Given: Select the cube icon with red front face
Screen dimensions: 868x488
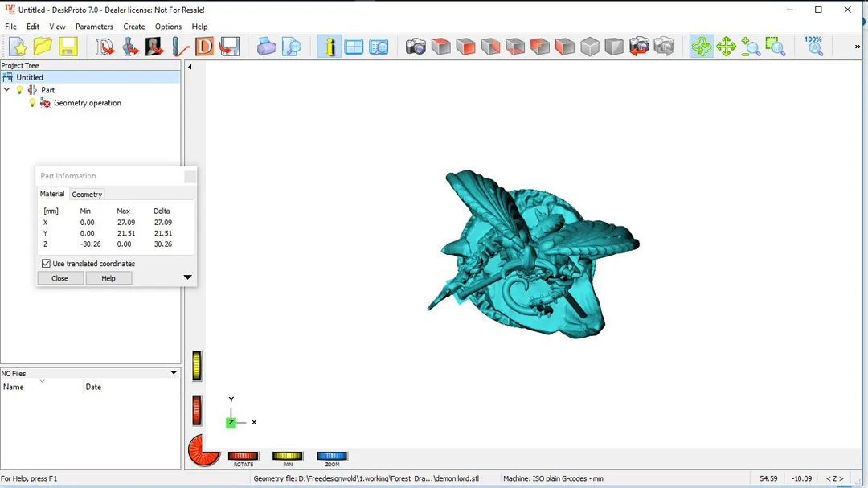Looking at the screenshot, I should [465, 47].
